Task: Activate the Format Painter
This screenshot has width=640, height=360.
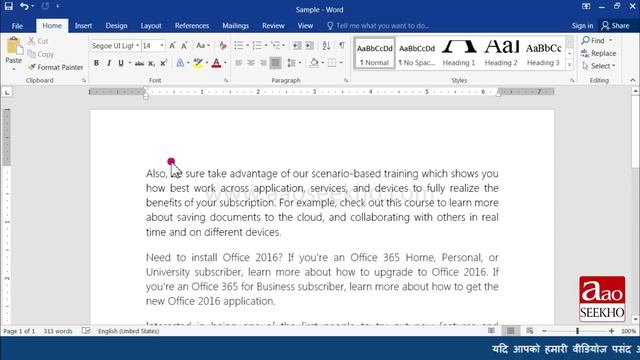Action: pos(56,67)
